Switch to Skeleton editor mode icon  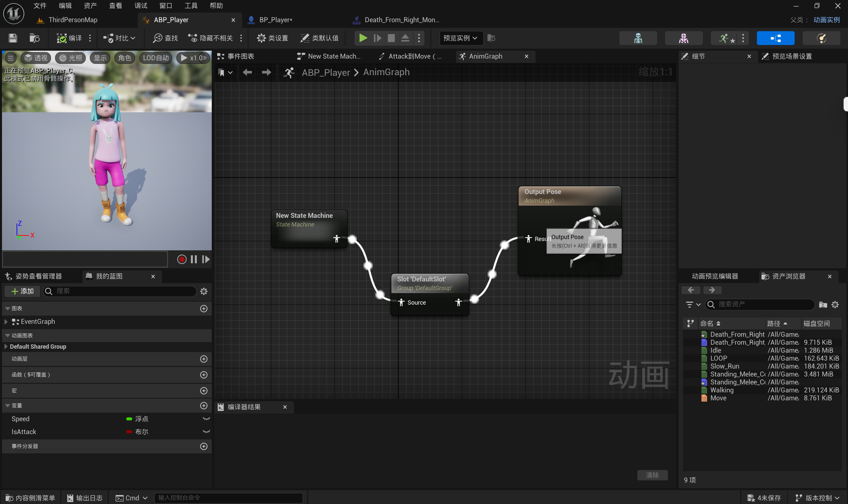click(x=638, y=38)
